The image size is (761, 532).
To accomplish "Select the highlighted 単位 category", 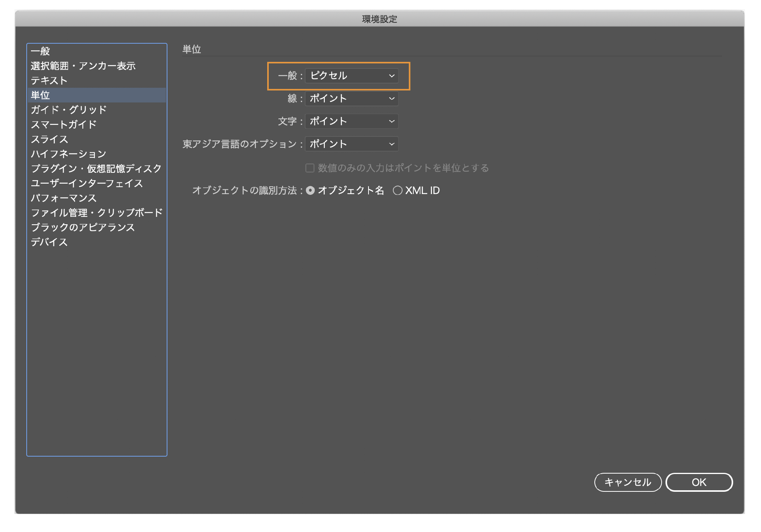I will pyautogui.click(x=97, y=95).
